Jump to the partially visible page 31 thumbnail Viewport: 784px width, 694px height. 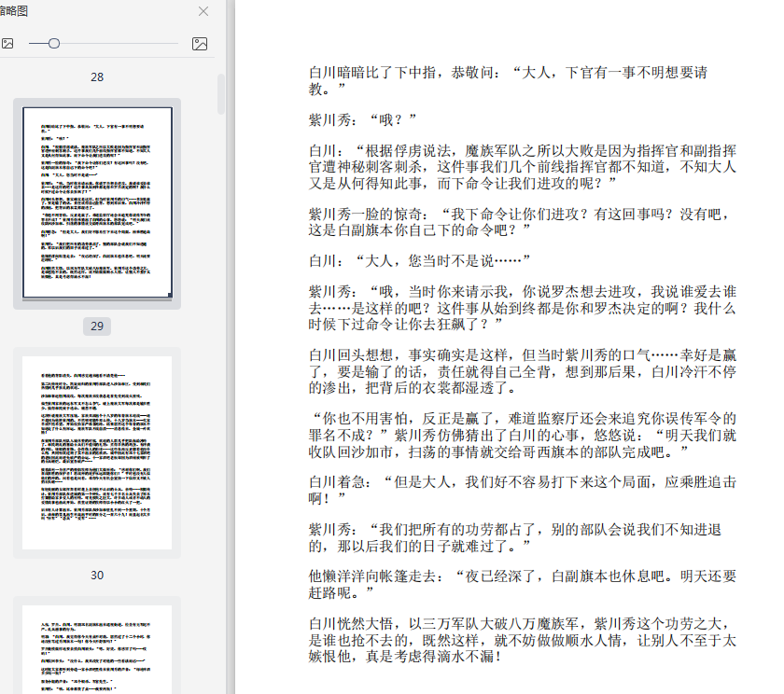pyautogui.click(x=97, y=648)
